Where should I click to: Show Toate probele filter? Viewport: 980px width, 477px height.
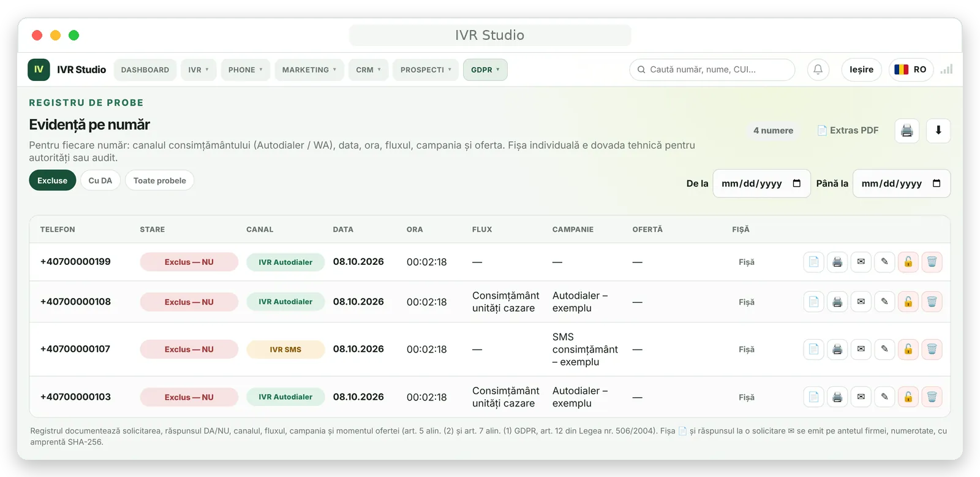pyautogui.click(x=160, y=180)
